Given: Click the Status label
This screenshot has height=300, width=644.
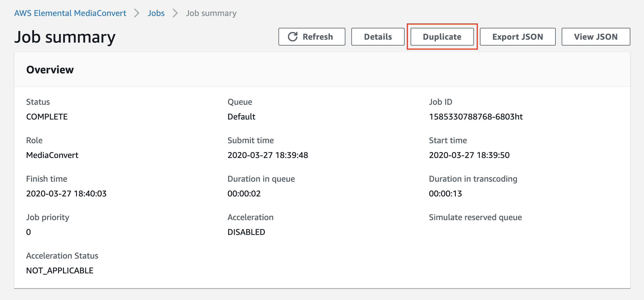Looking at the screenshot, I should pyautogui.click(x=38, y=102).
